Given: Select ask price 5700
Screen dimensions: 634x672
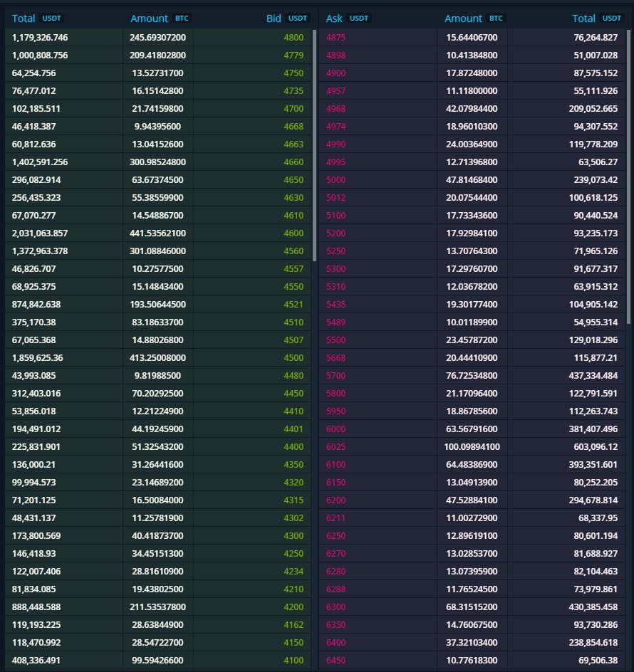Looking at the screenshot, I should (336, 375).
